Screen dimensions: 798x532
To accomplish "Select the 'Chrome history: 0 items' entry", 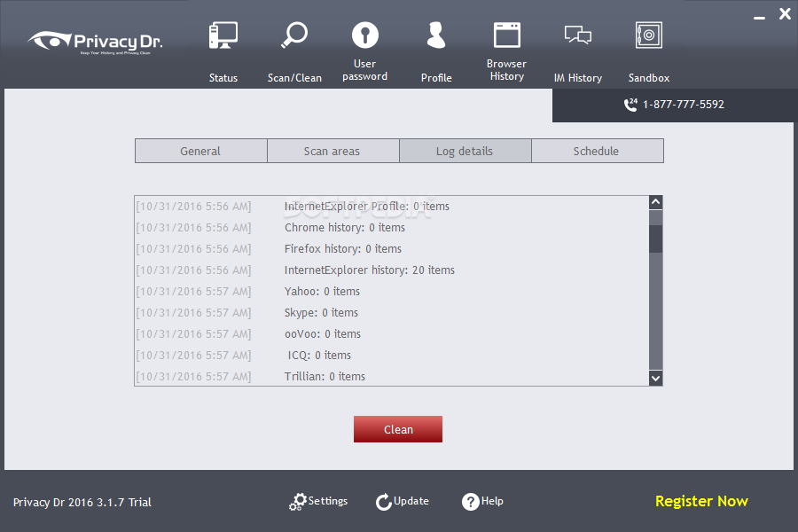I will (x=345, y=228).
